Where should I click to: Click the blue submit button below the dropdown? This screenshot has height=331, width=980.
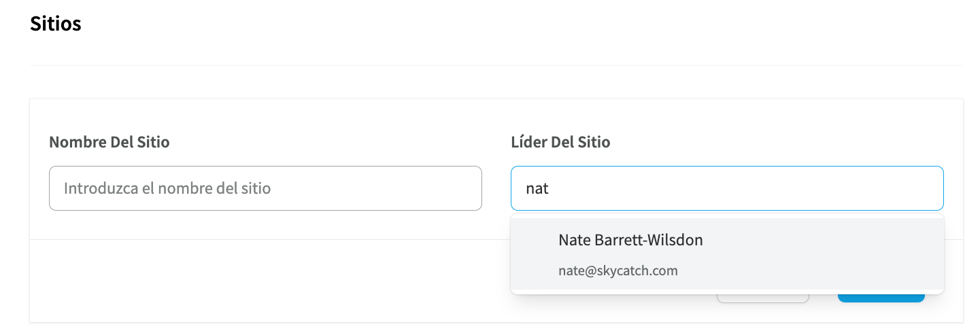[881, 298]
